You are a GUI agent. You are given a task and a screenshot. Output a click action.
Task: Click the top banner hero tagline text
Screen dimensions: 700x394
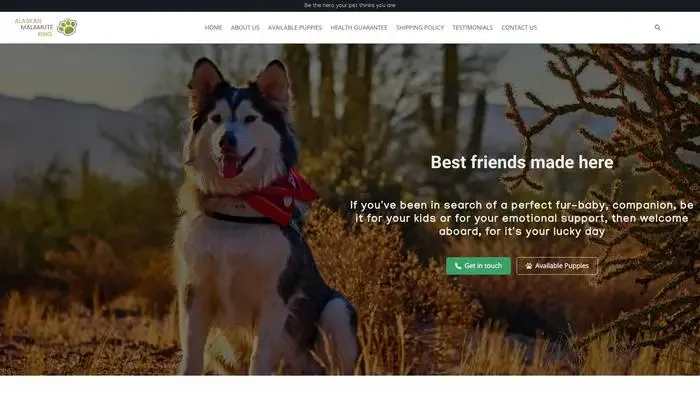coord(350,5)
